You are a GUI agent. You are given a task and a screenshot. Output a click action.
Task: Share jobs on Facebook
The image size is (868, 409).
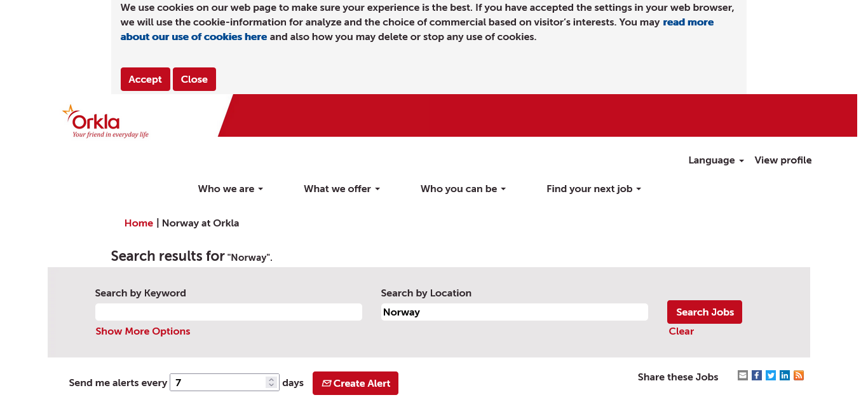tap(757, 375)
